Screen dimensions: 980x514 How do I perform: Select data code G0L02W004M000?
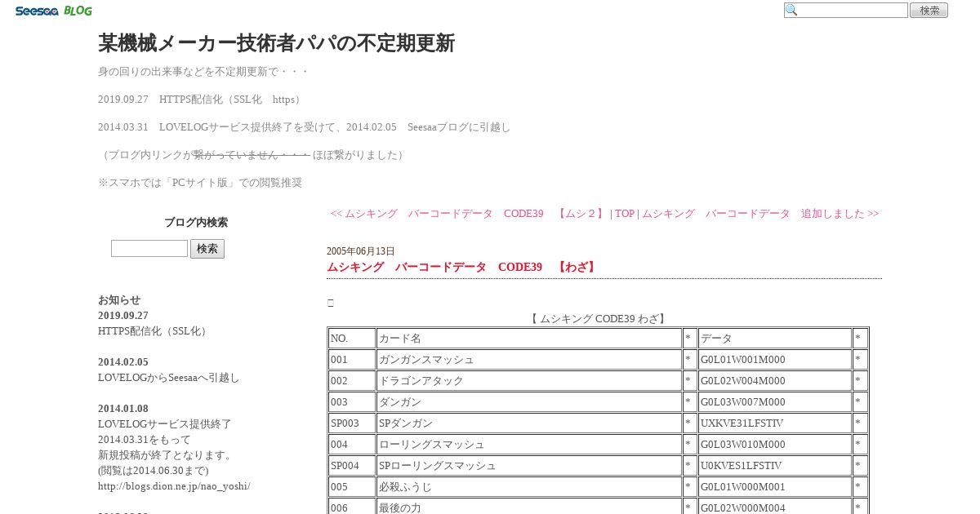point(775,381)
